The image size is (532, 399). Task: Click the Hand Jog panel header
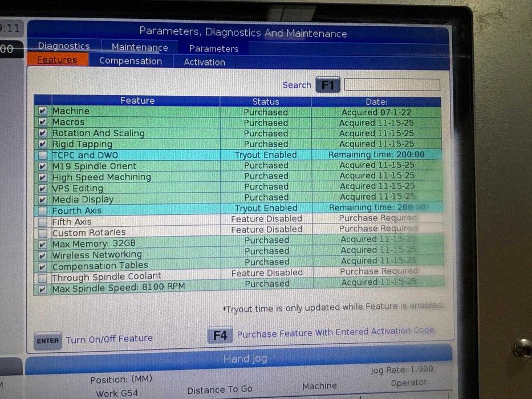click(x=239, y=360)
